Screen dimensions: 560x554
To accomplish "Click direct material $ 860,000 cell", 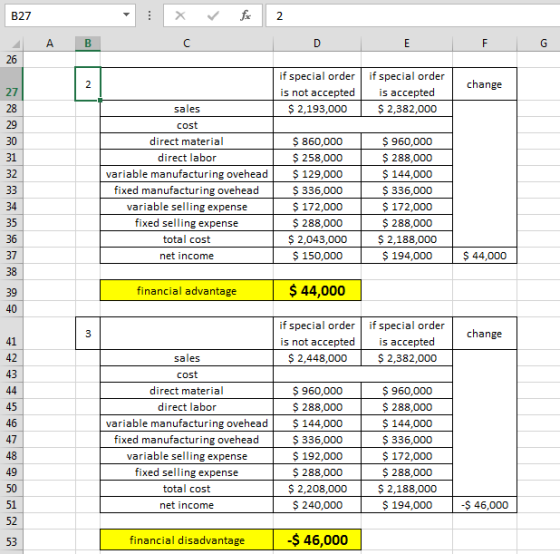I will pos(317,141).
